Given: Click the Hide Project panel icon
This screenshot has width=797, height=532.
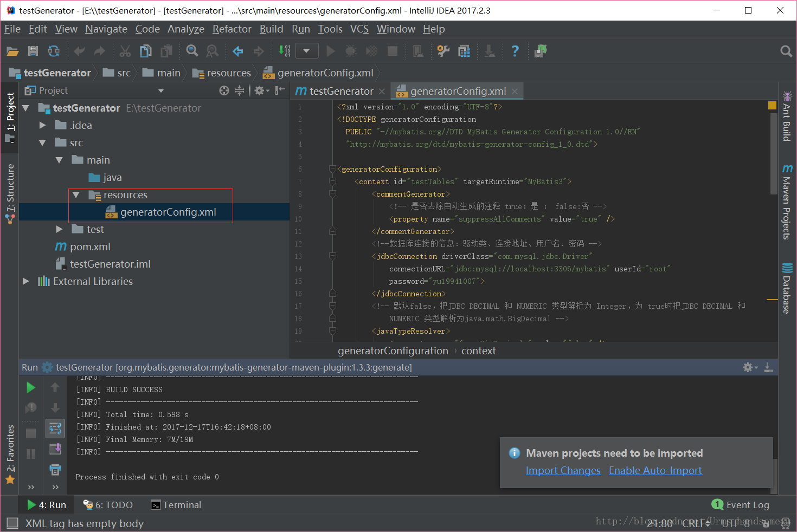Looking at the screenshot, I should [x=280, y=90].
